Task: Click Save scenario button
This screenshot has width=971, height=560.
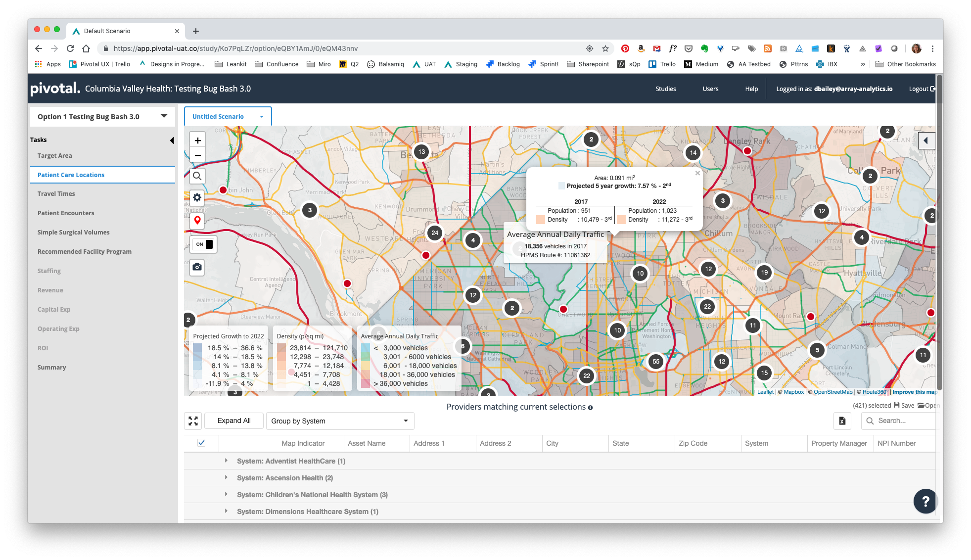Action: point(904,406)
